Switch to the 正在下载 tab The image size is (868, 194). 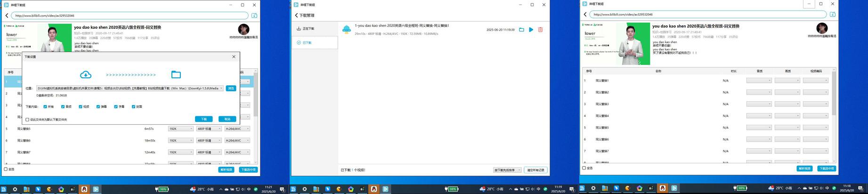(315, 29)
